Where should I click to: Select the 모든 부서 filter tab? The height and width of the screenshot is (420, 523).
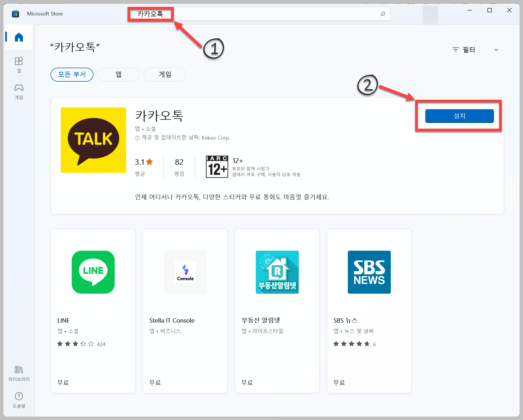72,74
